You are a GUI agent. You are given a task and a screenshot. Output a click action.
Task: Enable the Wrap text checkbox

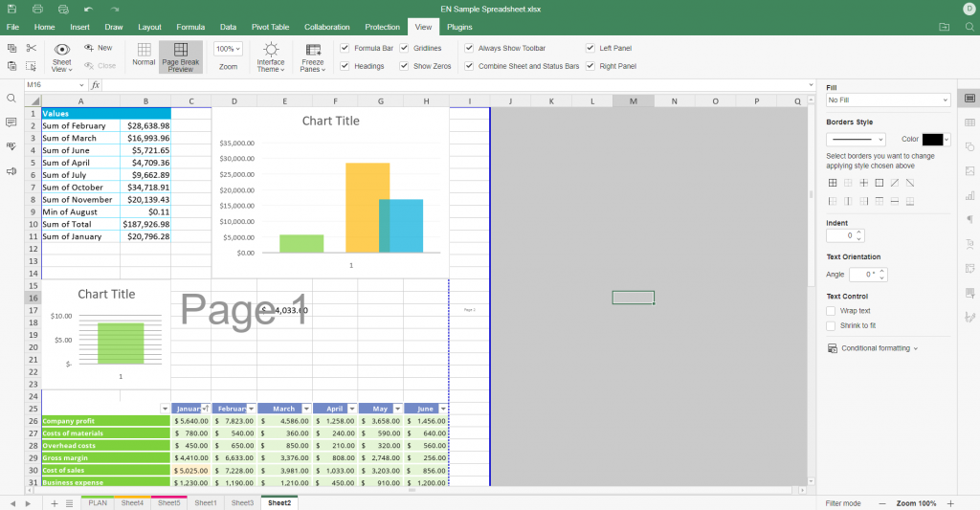click(x=831, y=311)
